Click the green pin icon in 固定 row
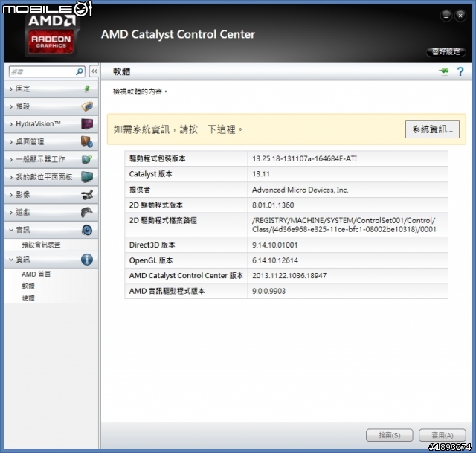 (87, 89)
